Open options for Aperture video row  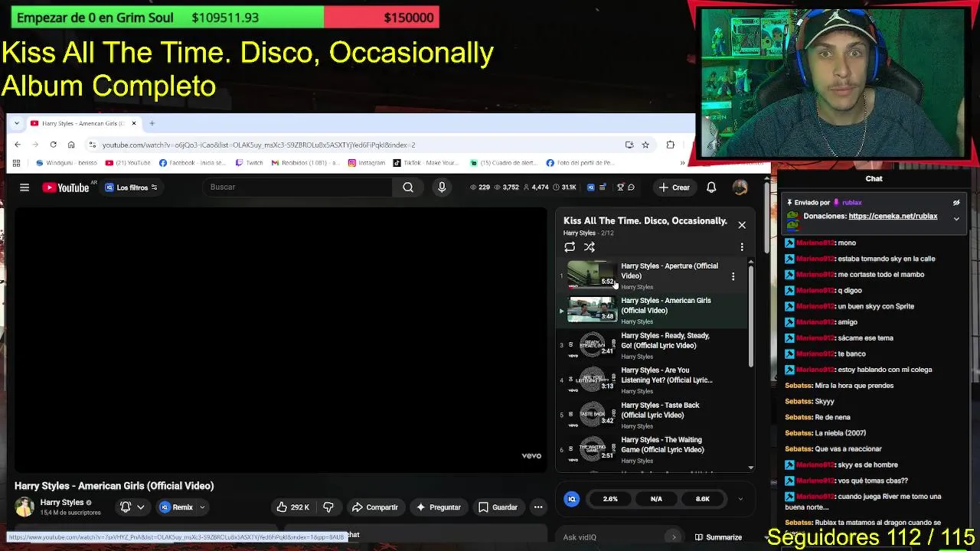[733, 276]
